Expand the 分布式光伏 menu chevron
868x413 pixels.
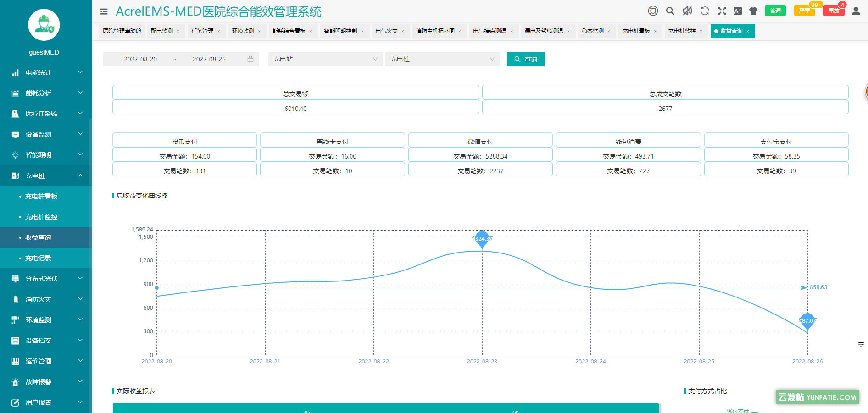80,278
